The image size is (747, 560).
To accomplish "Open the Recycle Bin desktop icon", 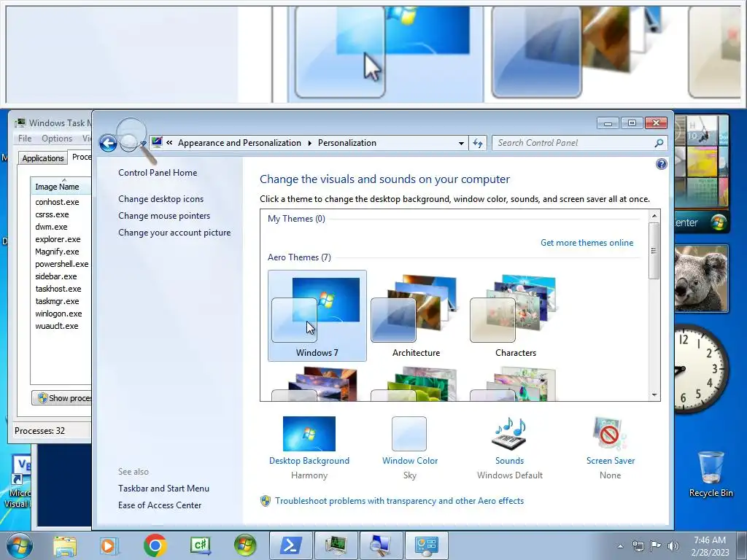I will [711, 474].
